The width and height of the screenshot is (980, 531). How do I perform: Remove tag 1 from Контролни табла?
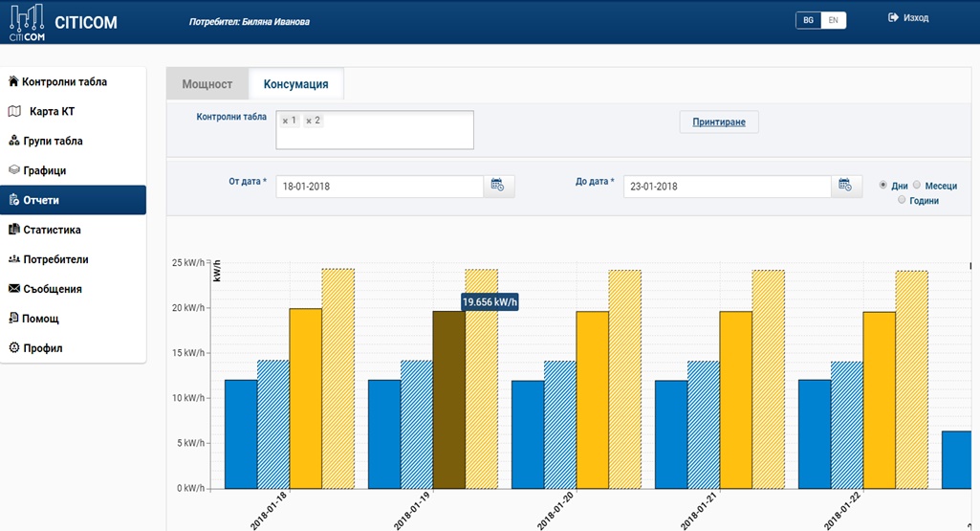pos(285,121)
